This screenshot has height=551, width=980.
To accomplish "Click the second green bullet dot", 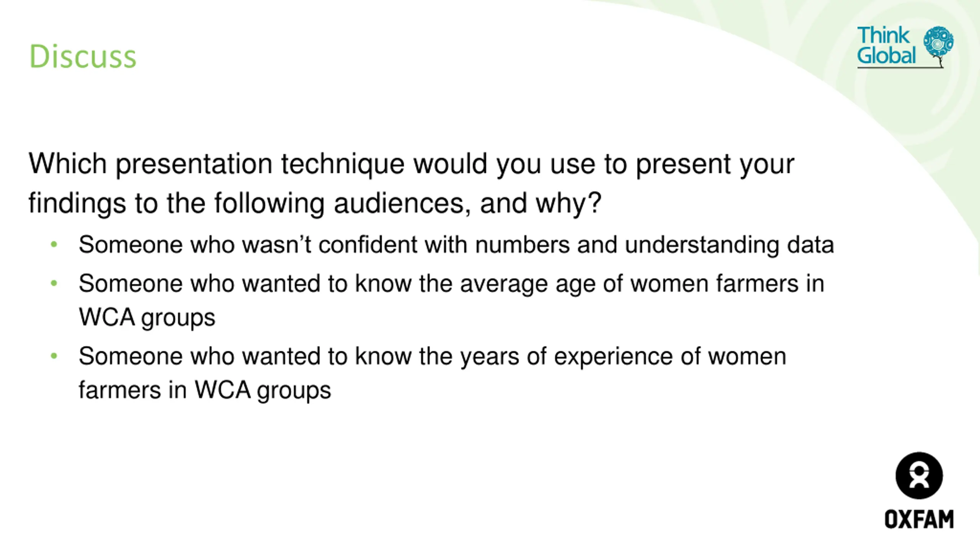I will pyautogui.click(x=54, y=283).
